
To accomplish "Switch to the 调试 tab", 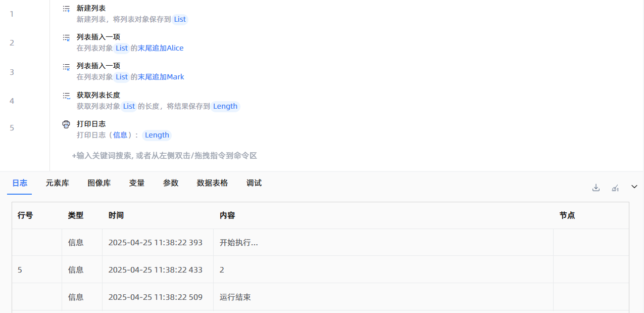I will point(254,183).
